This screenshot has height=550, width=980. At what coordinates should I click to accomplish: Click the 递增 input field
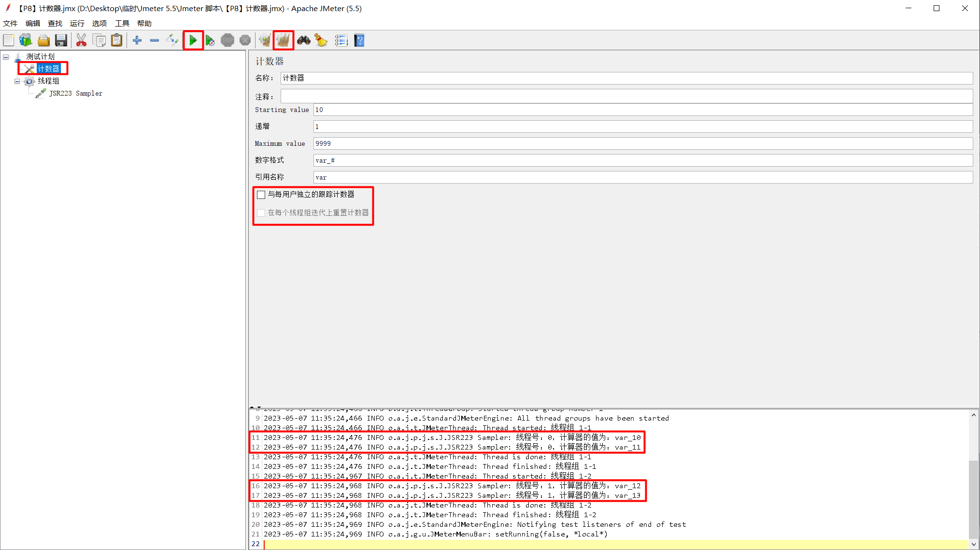pyautogui.click(x=643, y=127)
